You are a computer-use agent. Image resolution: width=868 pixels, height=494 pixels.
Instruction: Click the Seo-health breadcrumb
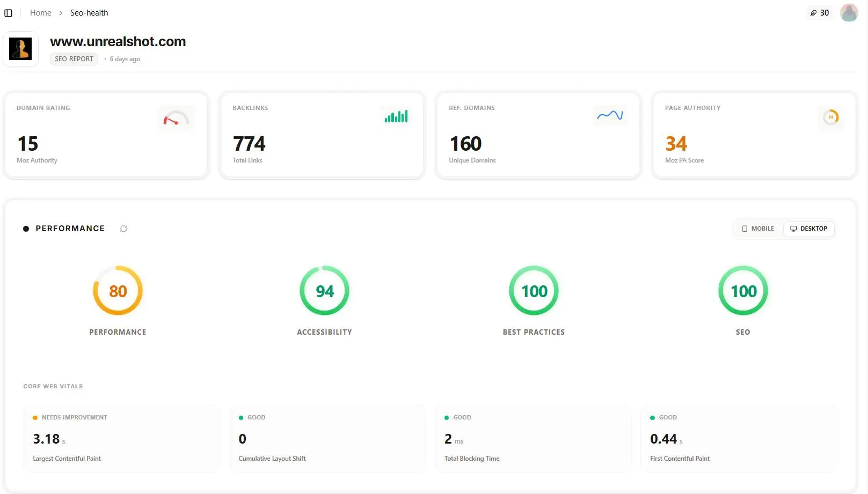click(89, 13)
